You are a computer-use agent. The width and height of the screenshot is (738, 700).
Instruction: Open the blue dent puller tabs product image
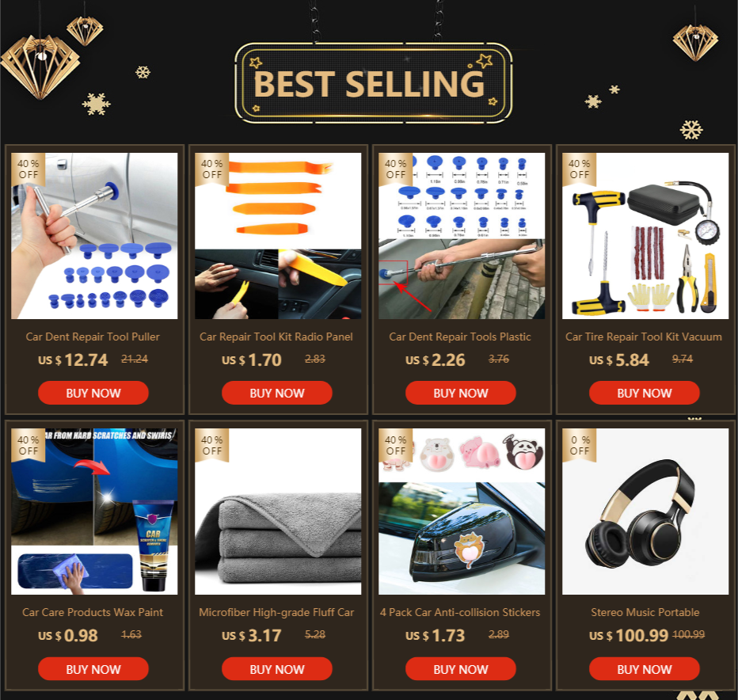point(94,236)
